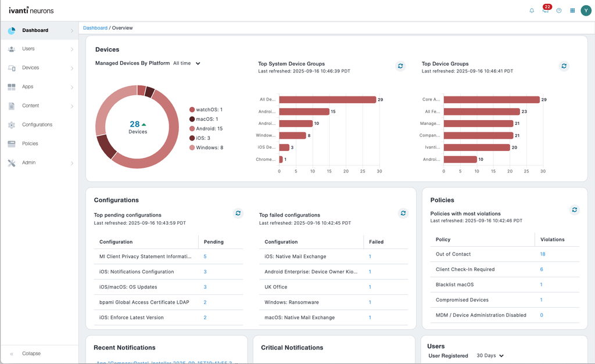Click the Apps sidebar icon

(12, 87)
